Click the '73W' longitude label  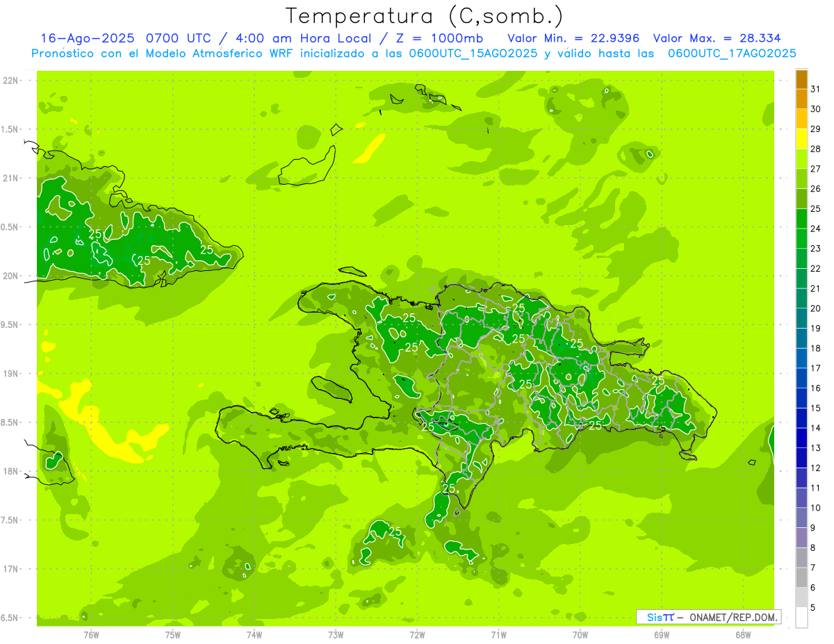(x=336, y=635)
